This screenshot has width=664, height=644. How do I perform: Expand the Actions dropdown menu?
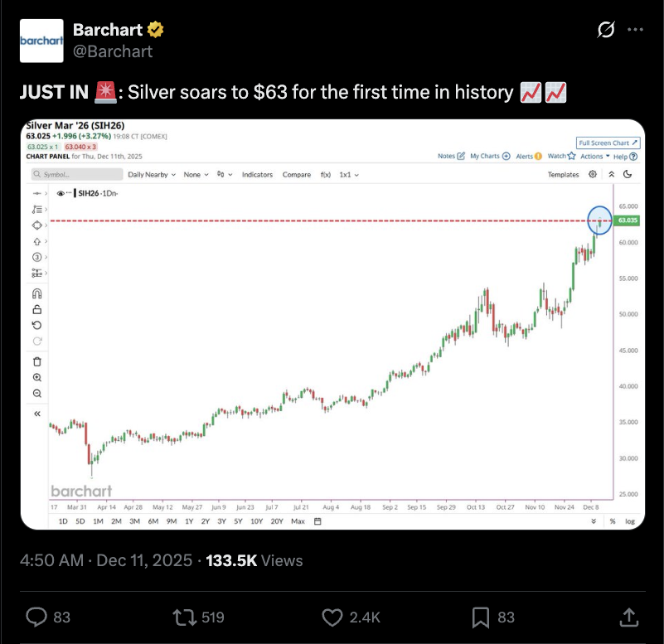[x=594, y=156]
